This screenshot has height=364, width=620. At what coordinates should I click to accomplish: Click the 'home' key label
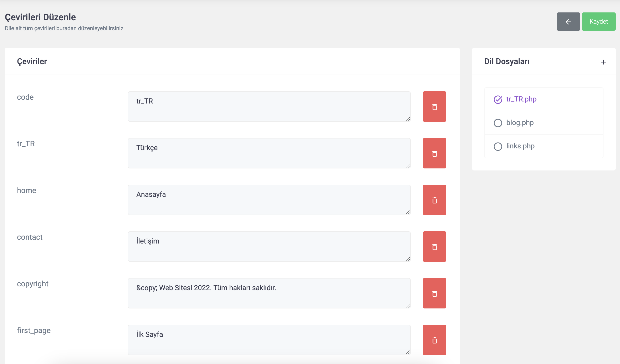(x=27, y=190)
